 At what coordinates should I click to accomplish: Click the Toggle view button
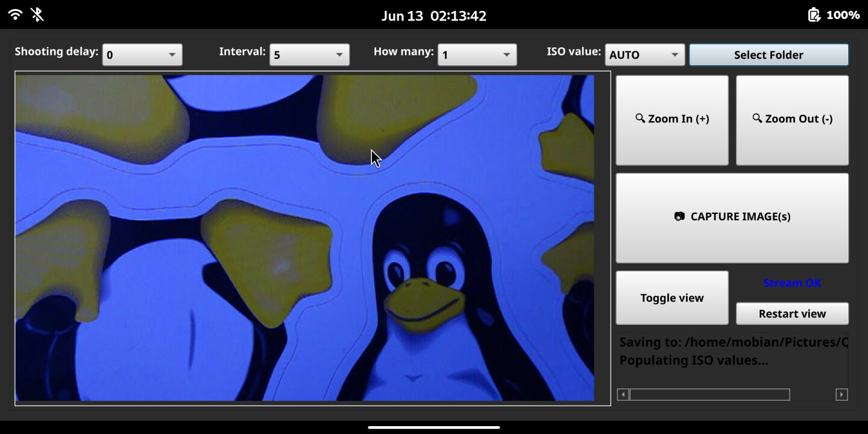[x=672, y=298]
